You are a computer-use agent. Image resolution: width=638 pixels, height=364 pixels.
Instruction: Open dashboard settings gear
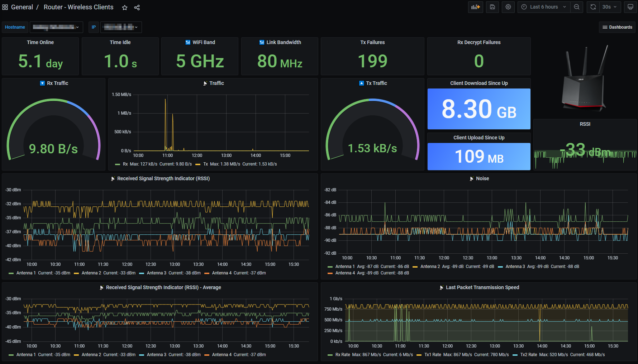coord(508,7)
